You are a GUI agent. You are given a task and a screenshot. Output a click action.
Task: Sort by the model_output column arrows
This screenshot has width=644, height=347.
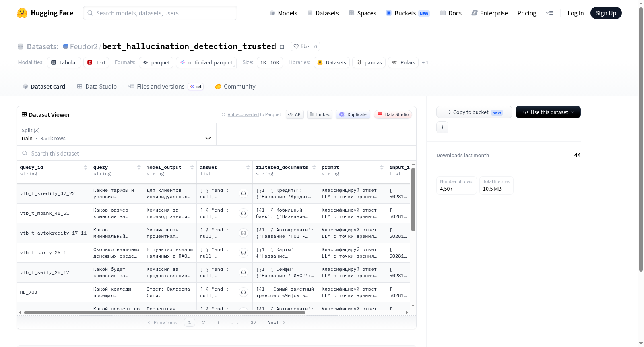(192, 167)
